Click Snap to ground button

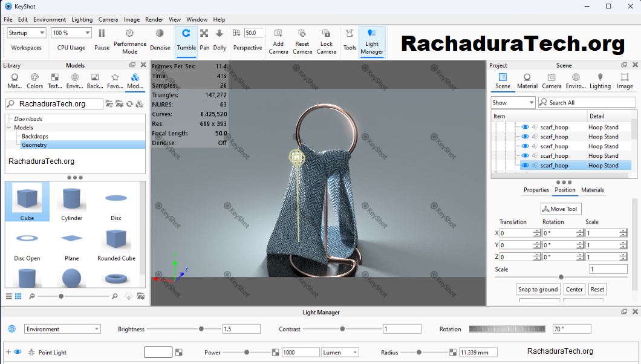click(x=538, y=289)
